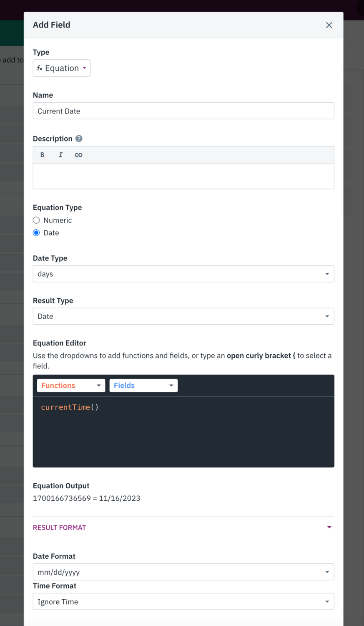The height and width of the screenshot is (626, 364).
Task: Click the Italic formatting icon
Action: tap(60, 155)
